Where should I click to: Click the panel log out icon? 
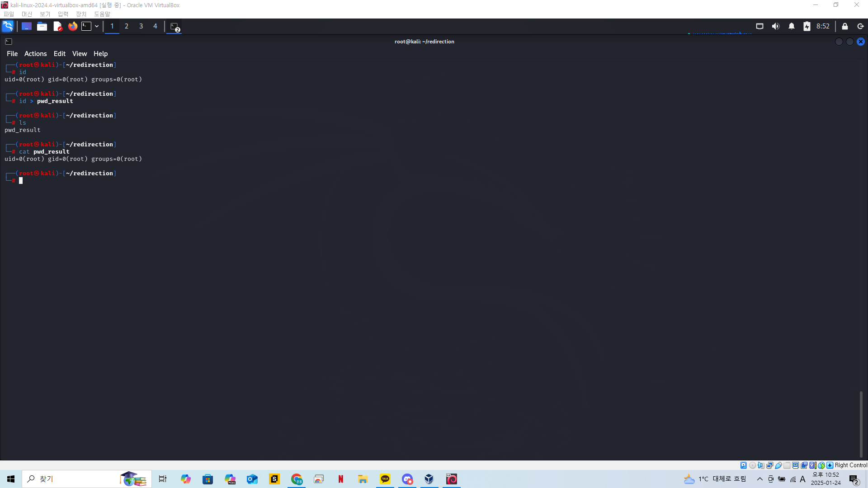(x=860, y=26)
